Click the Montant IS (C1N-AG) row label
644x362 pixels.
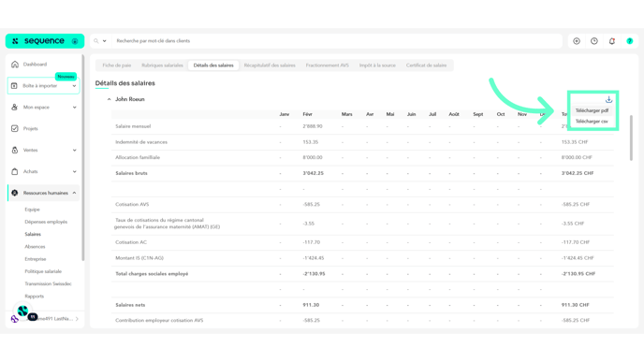[139, 258]
